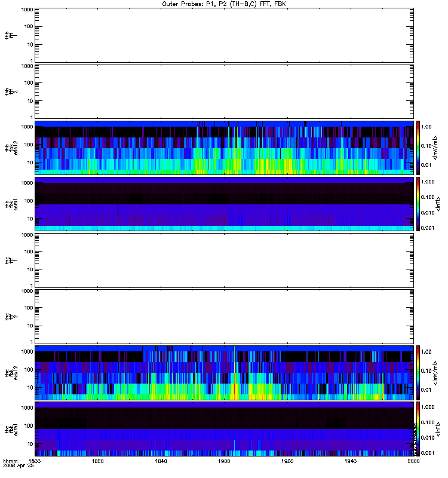Click the 1000 y-axis tick of thb fff 1 panel
Viewport: 448px width, 478px height.
coord(27,10)
